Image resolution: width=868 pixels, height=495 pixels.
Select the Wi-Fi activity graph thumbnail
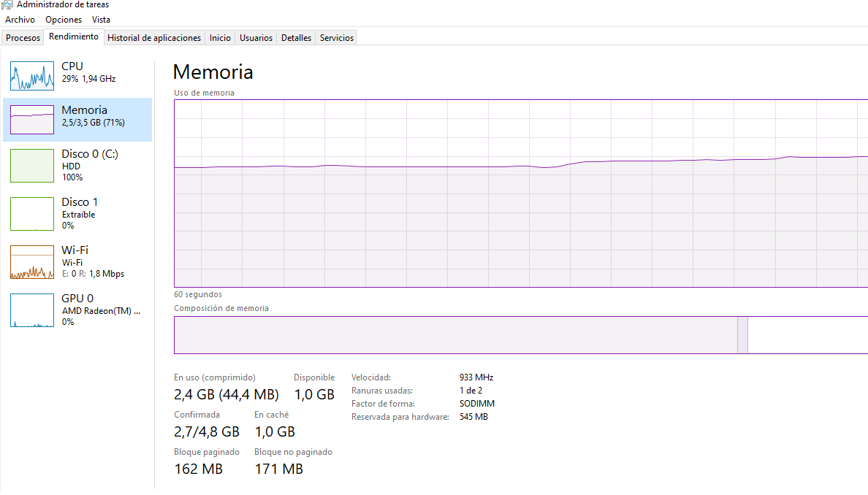point(32,262)
